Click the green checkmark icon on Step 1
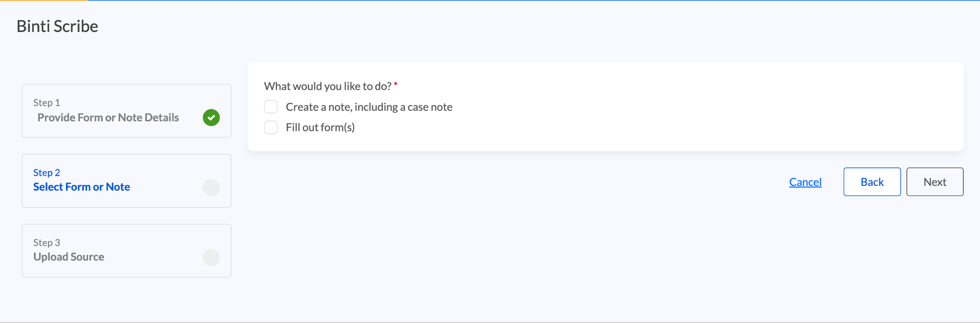 click(x=211, y=118)
